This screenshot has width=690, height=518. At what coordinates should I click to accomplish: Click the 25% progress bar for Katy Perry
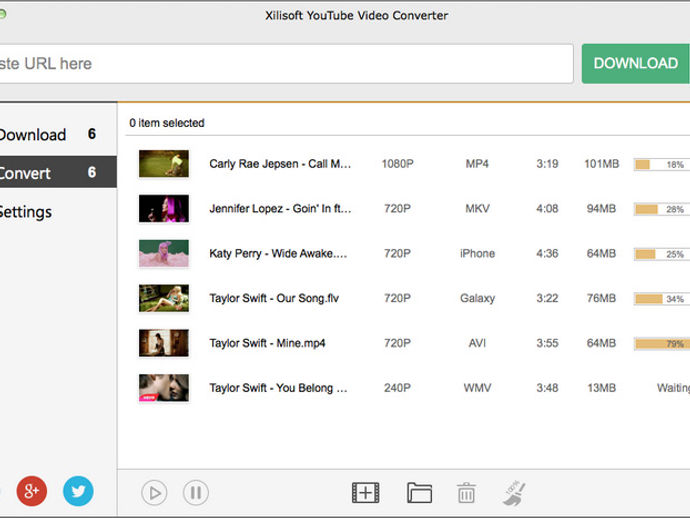[x=662, y=254]
